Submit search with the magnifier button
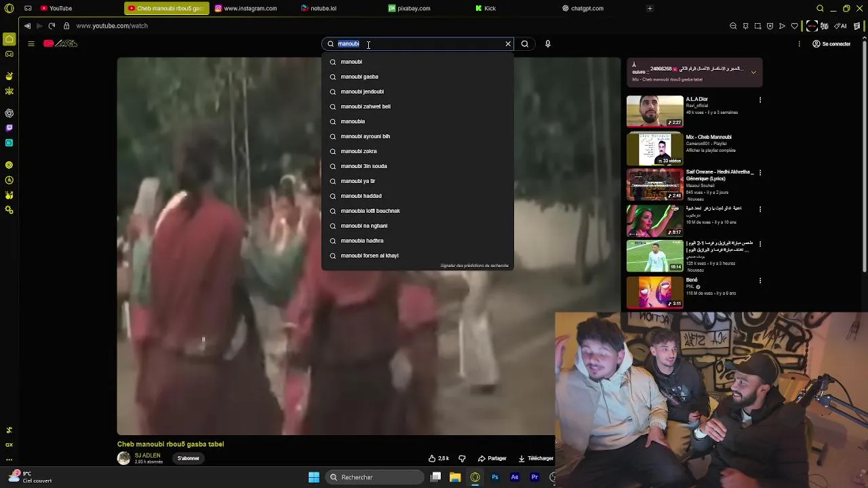868x488 pixels. 525,44
